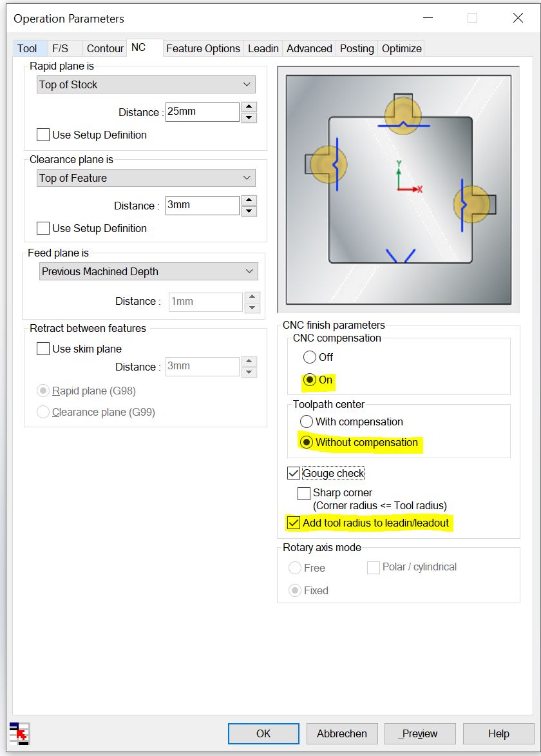Viewport: 541px width, 756px height.
Task: Open Help for Operation Parameters
Action: (x=498, y=733)
